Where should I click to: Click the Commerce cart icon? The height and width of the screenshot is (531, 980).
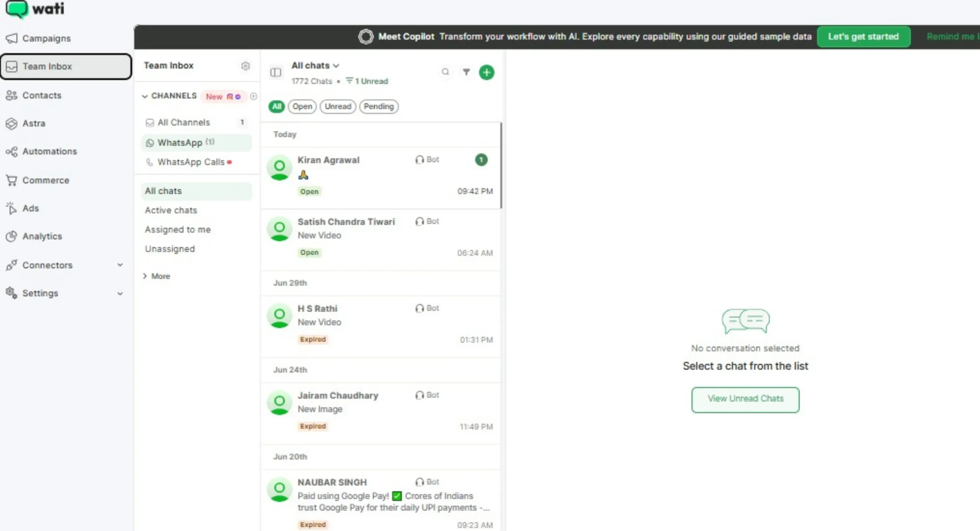tap(11, 180)
